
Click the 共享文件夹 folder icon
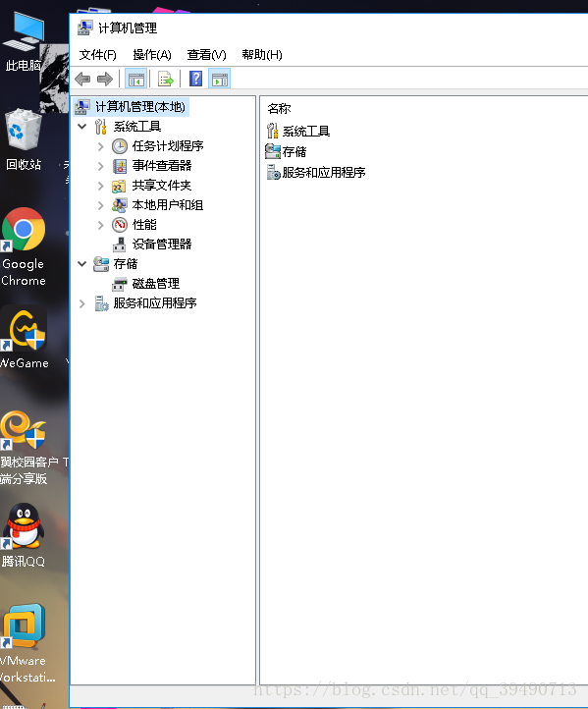coord(120,186)
